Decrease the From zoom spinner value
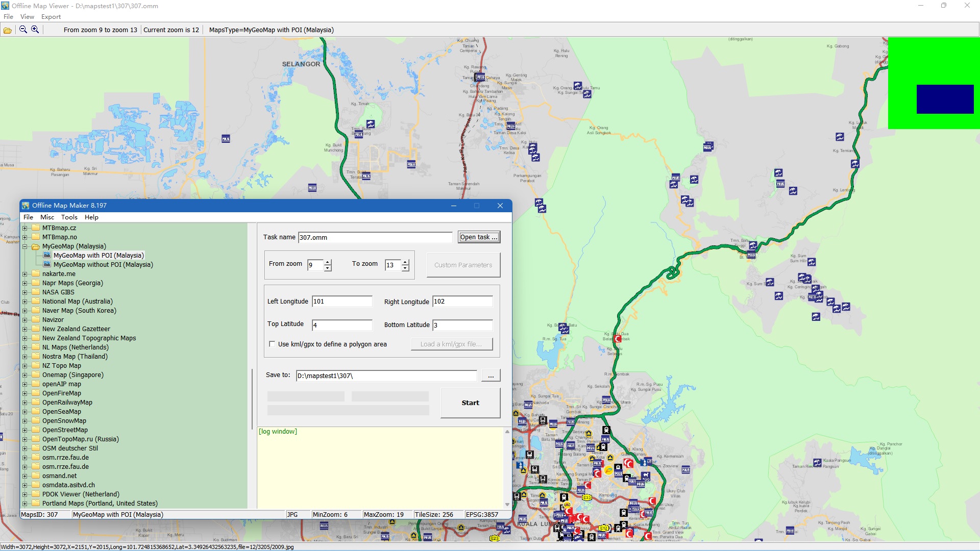980x551 pixels. (x=328, y=268)
